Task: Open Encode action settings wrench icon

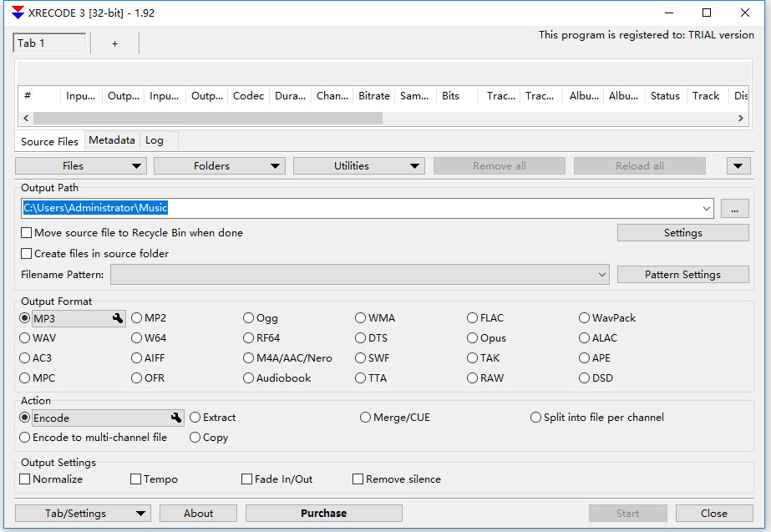Action: coord(176,418)
